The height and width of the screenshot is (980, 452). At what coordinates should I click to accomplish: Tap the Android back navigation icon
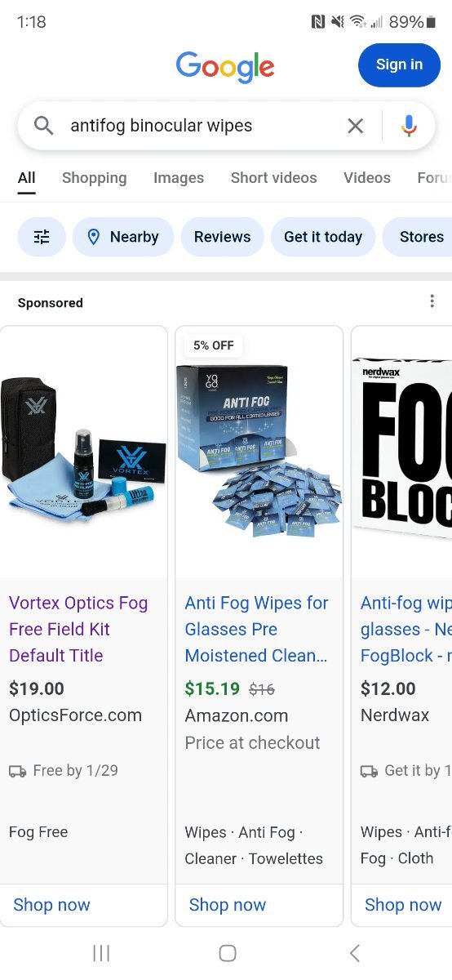[354, 952]
